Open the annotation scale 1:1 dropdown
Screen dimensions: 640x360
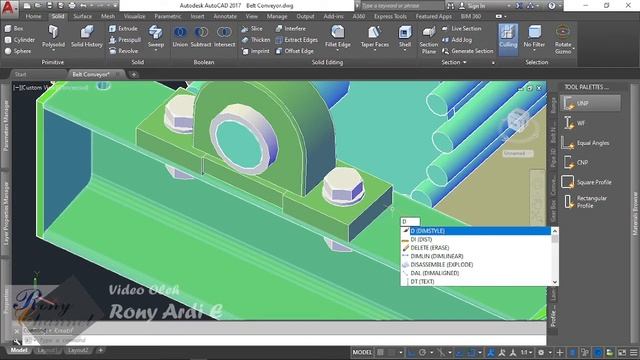[527, 352]
